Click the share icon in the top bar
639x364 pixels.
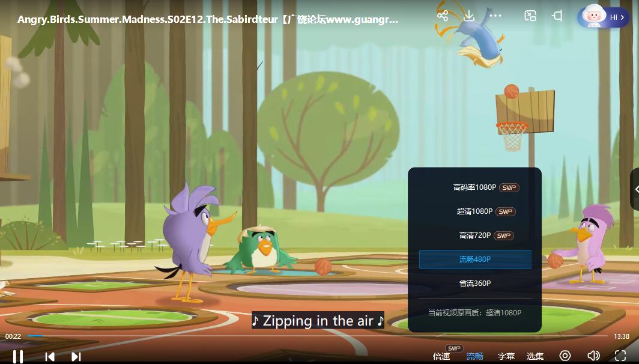point(443,16)
